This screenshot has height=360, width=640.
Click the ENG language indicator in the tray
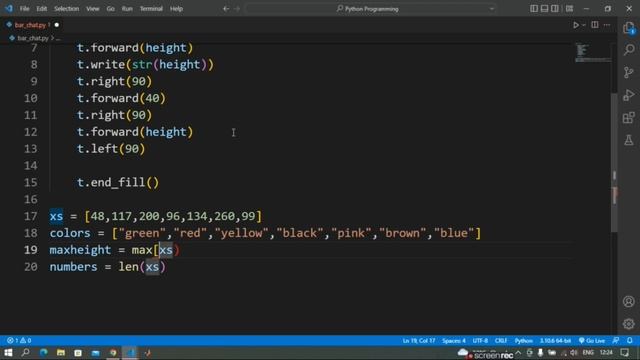pyautogui.click(x=588, y=353)
